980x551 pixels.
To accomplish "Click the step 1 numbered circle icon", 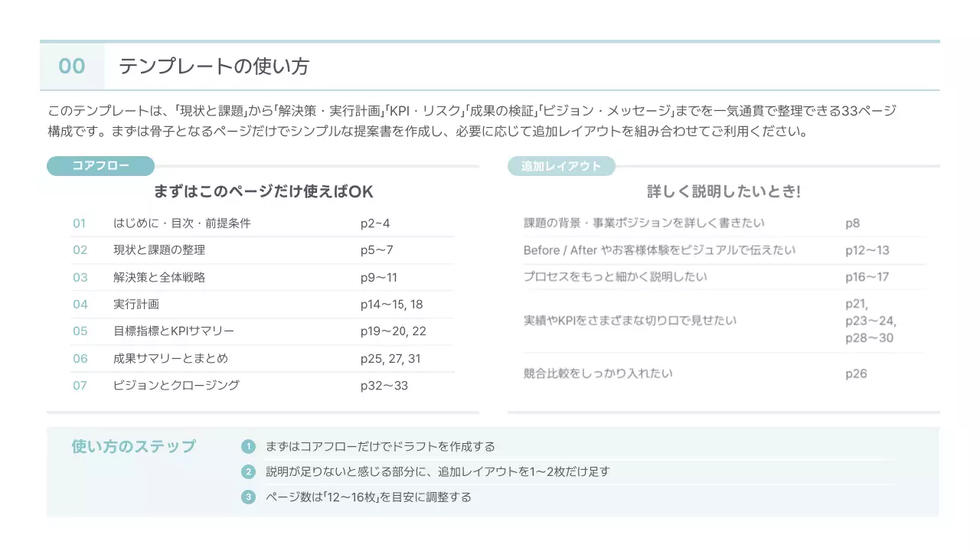I will pos(247,445).
